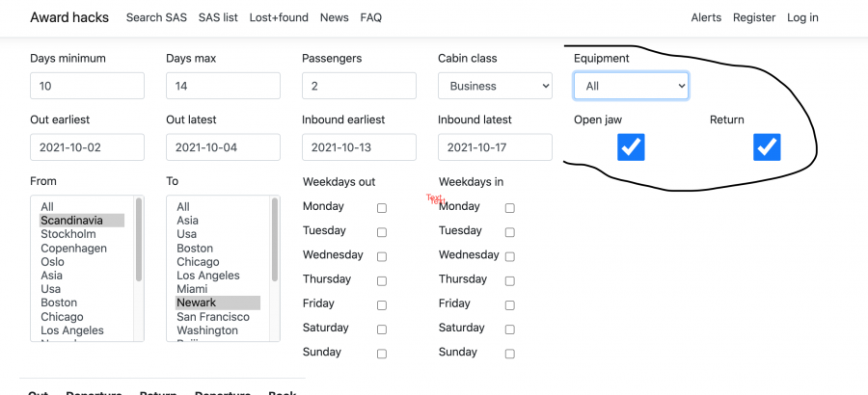
Task: Toggle the Open jaw checkbox
Action: [631, 147]
